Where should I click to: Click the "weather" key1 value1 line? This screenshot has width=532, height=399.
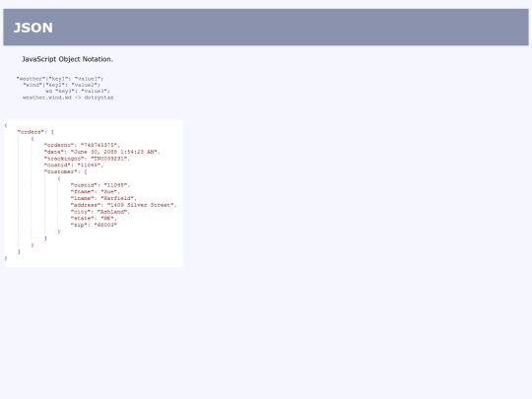[60, 79]
